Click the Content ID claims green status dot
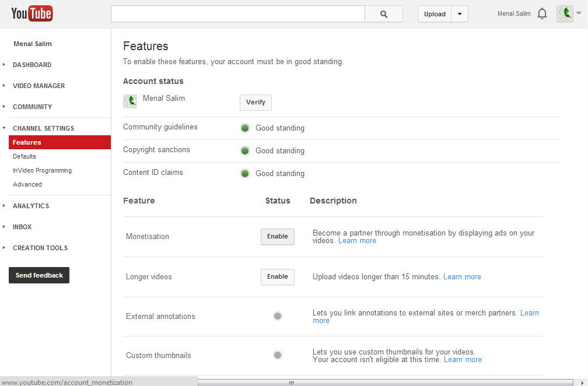The width and height of the screenshot is (588, 386). coord(245,174)
